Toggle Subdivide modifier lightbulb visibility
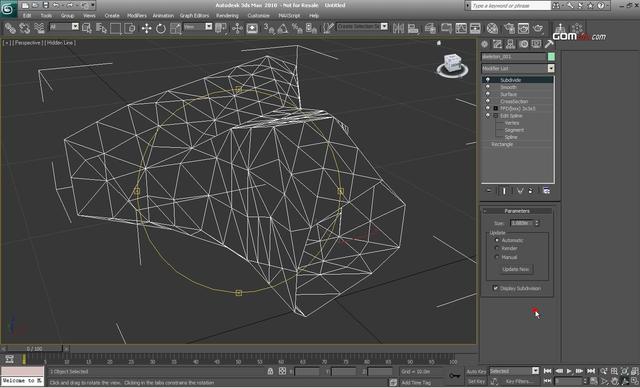The image size is (640, 388). click(487, 80)
